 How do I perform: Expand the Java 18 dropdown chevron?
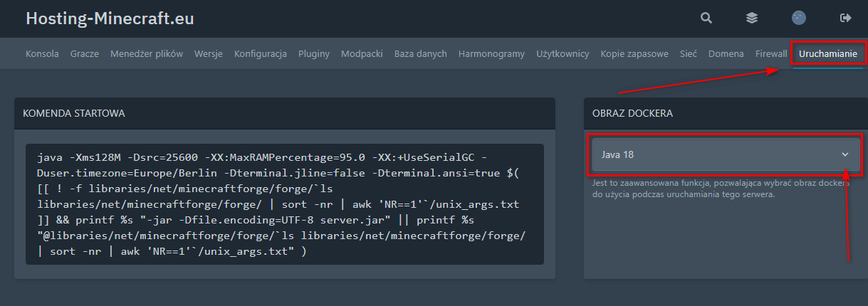click(x=845, y=154)
